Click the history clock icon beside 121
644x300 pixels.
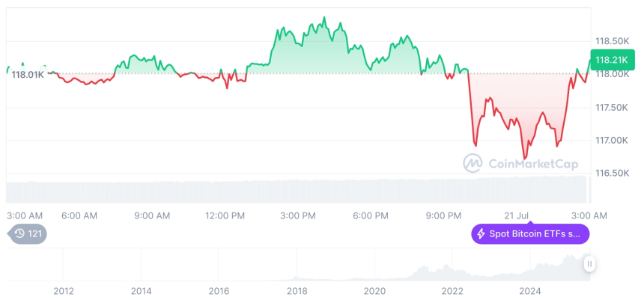click(x=20, y=234)
